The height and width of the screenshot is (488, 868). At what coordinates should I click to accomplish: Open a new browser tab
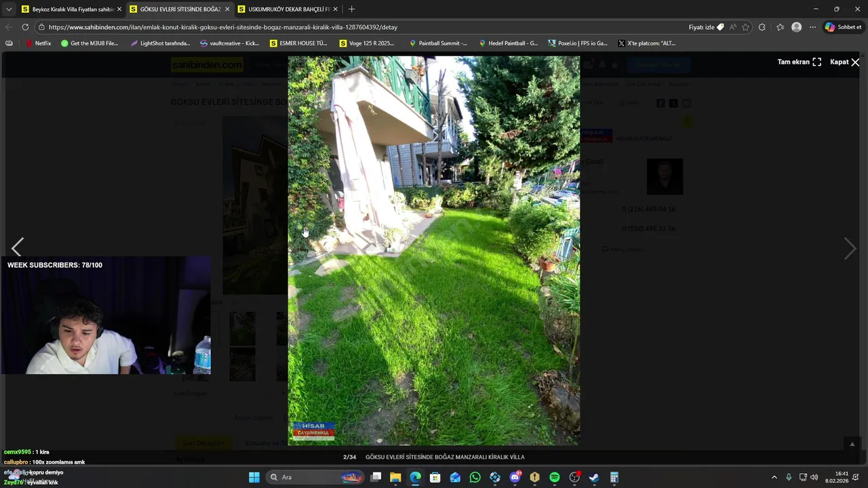tap(351, 9)
